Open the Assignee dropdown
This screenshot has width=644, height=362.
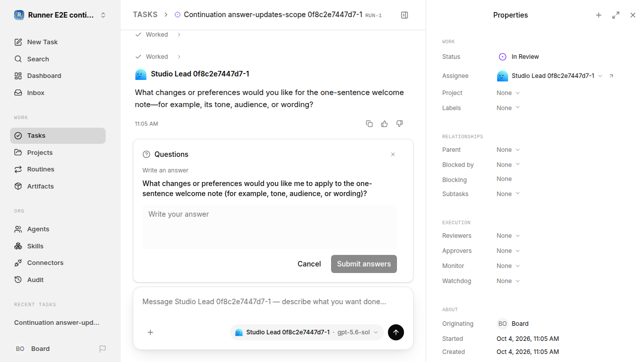click(549, 76)
